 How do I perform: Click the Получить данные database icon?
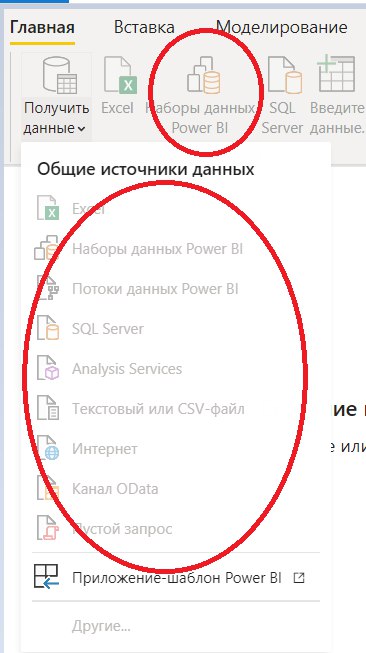tap(59, 76)
